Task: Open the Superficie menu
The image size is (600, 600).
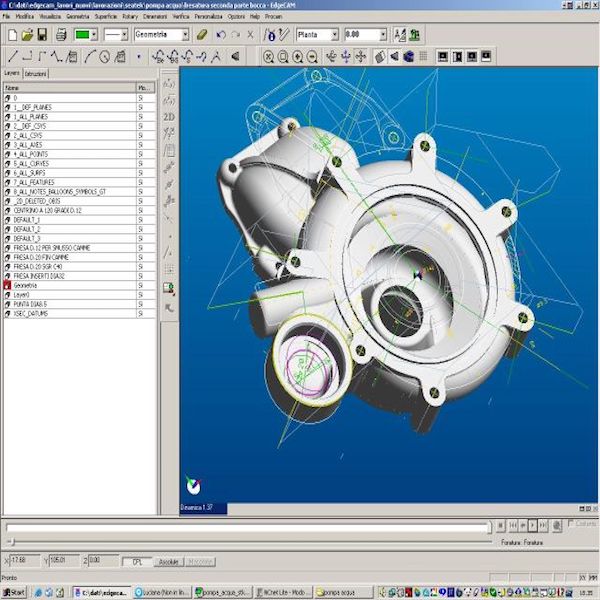Action: (x=106, y=17)
